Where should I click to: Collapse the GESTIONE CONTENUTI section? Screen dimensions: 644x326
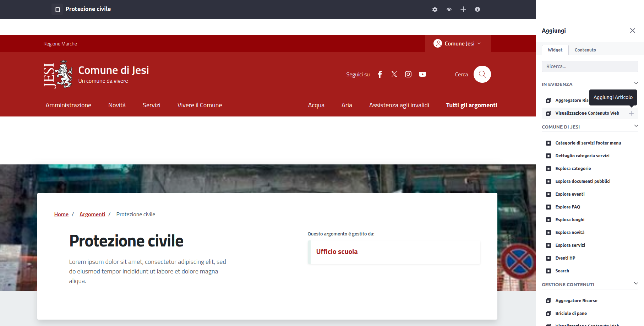(636, 284)
